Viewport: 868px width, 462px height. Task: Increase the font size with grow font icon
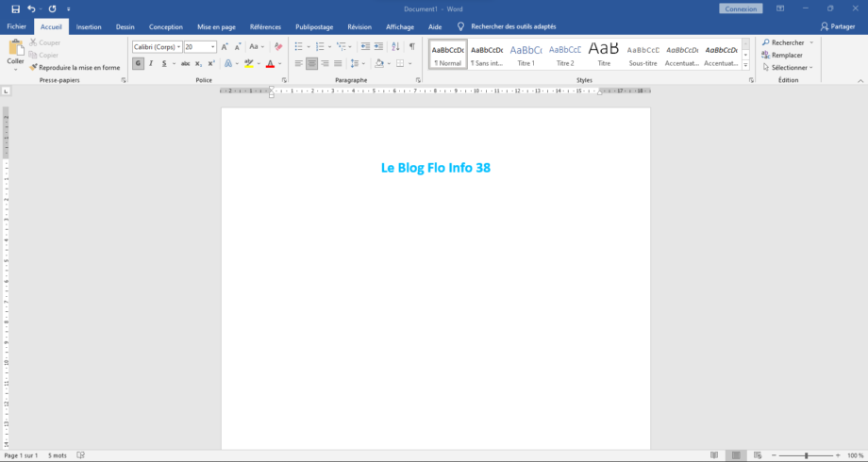pos(225,47)
